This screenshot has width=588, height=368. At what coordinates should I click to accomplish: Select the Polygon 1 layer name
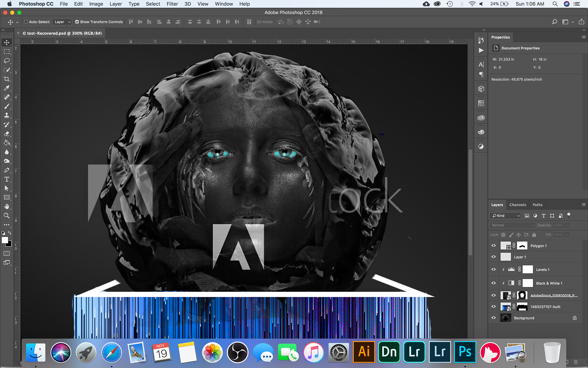pyautogui.click(x=538, y=246)
